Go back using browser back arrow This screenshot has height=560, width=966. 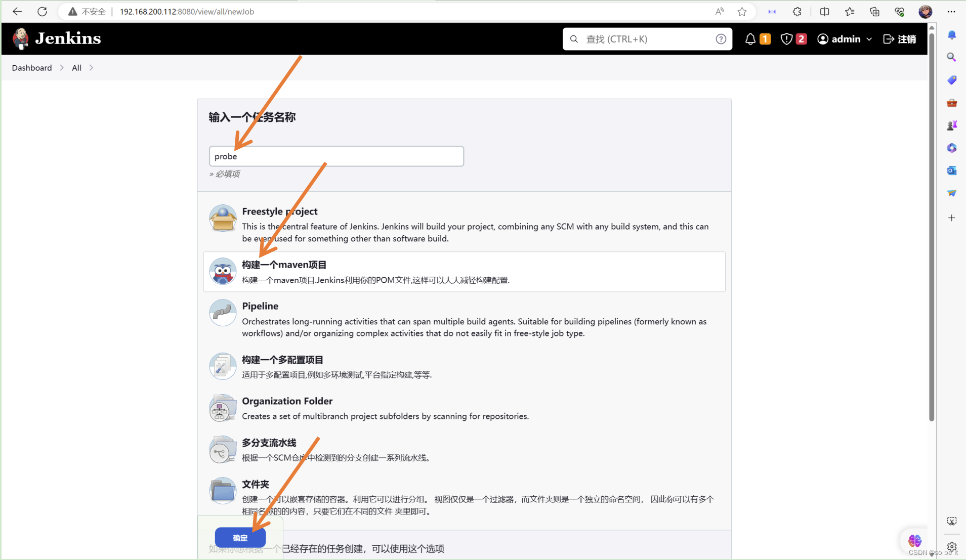[x=17, y=11]
